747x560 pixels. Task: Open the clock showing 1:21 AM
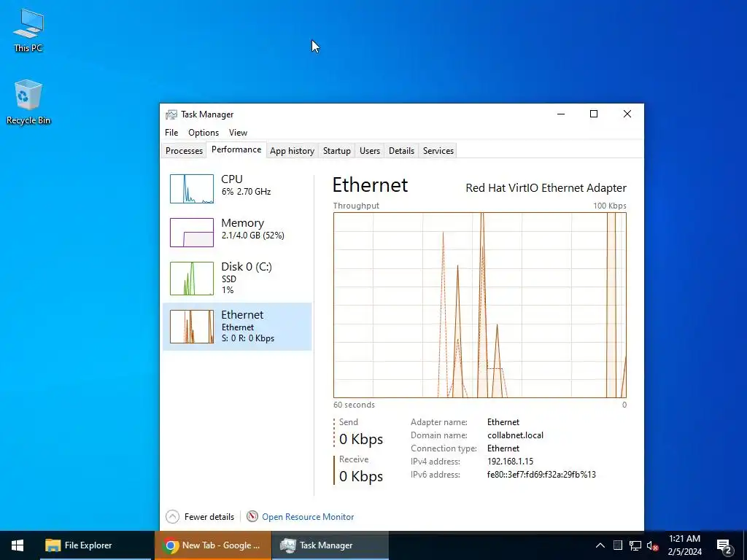[x=684, y=545]
